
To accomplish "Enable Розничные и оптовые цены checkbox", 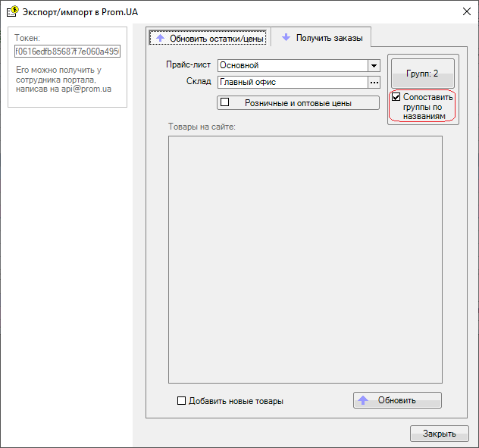I will click(225, 102).
